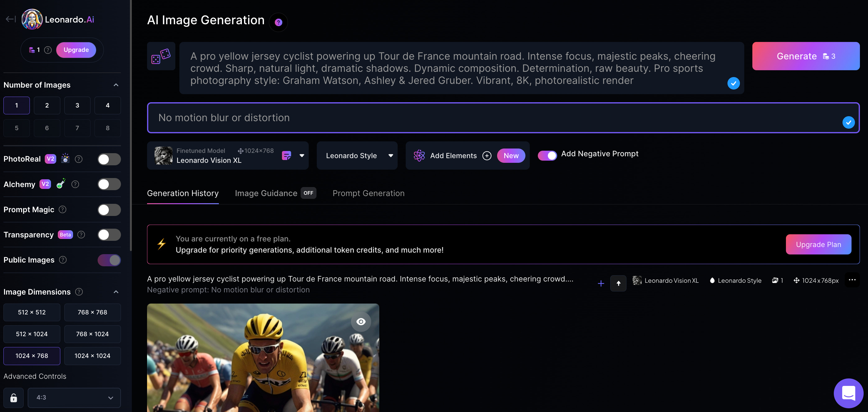Toggle the Public Images switch
Screen dimensions: 868x412
click(x=109, y=260)
